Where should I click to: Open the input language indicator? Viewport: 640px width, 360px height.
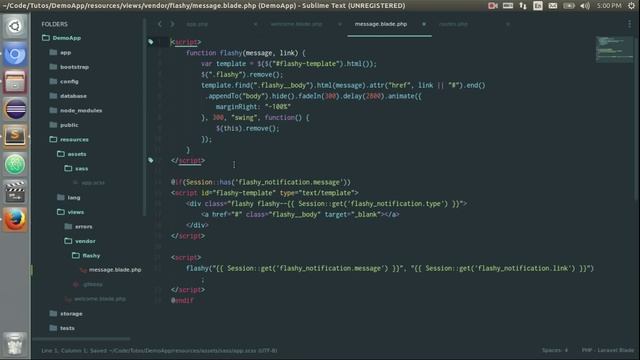coord(538,6)
